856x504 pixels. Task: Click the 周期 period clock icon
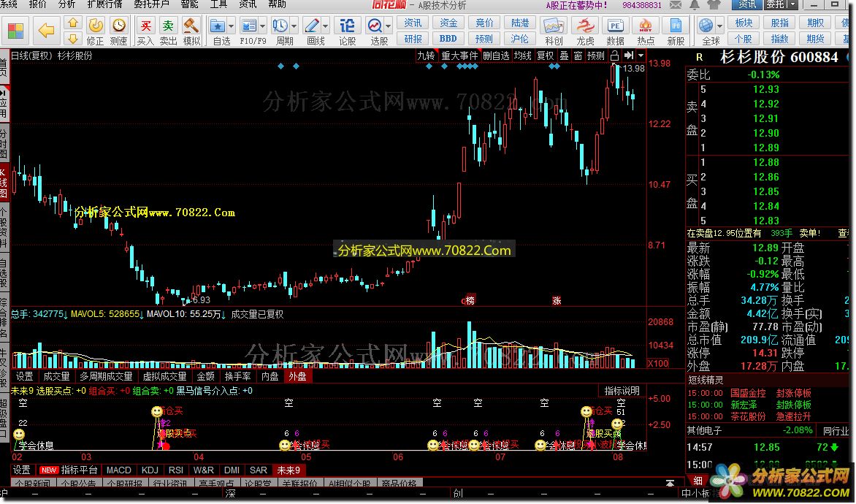(280, 26)
